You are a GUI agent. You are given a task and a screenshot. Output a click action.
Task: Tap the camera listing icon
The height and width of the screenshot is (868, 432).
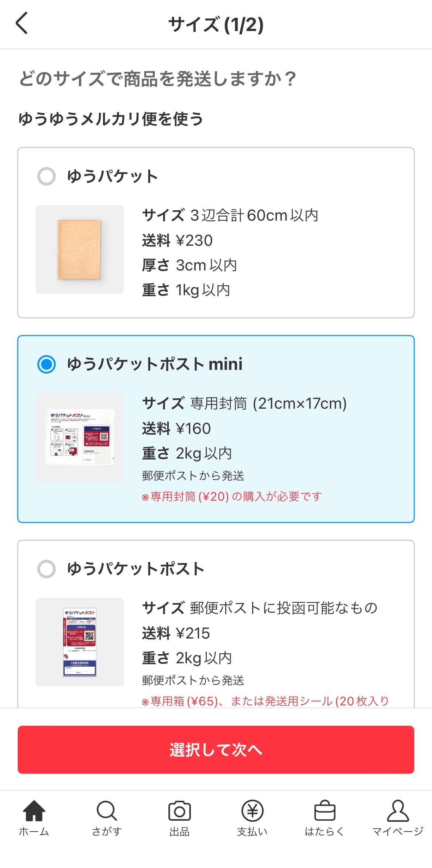(179, 810)
